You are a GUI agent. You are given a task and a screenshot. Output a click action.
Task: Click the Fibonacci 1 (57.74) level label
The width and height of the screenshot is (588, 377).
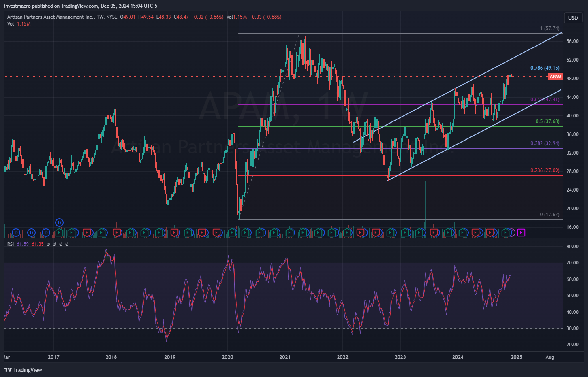pyautogui.click(x=550, y=28)
